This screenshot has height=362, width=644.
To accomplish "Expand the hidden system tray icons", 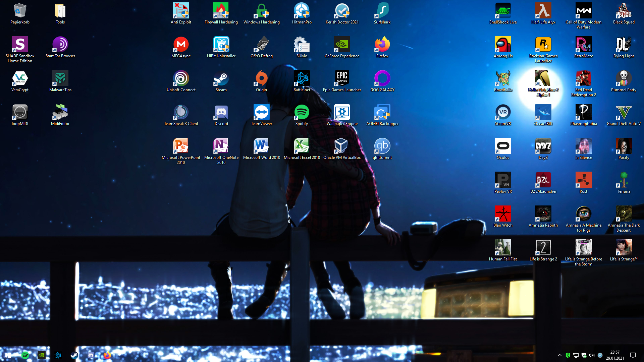I will 559,355.
